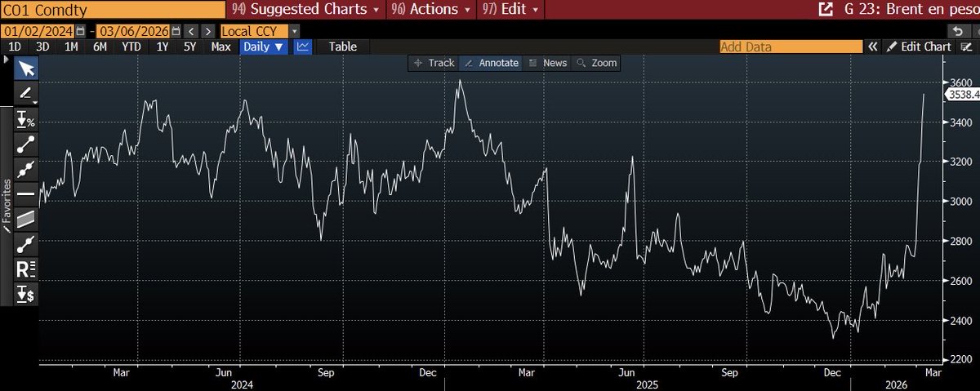Image resolution: width=980 pixels, height=391 pixels.
Task: Toggle Annotate mode
Action: click(490, 63)
